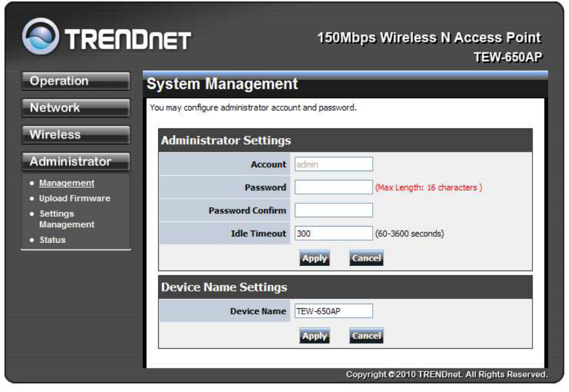Screen dimensions: 569x392
Task: Click the 'Idle Timeout' field label
Action: [259, 233]
